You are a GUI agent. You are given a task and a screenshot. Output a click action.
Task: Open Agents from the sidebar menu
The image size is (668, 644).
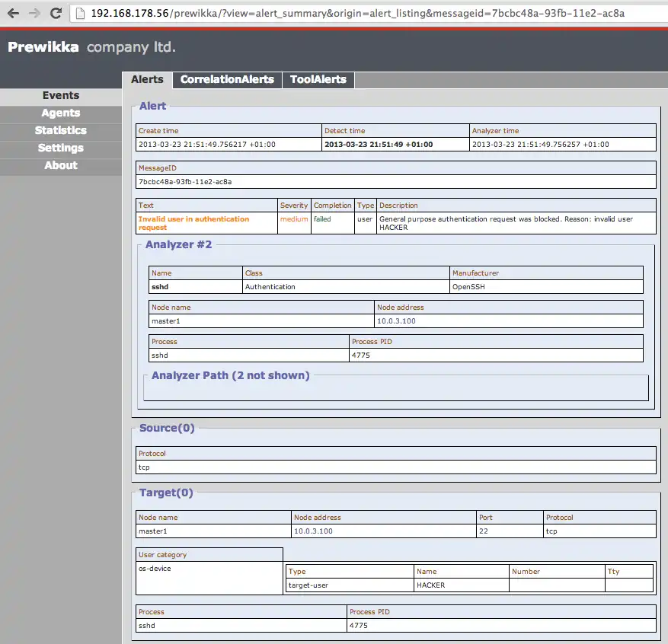click(61, 113)
